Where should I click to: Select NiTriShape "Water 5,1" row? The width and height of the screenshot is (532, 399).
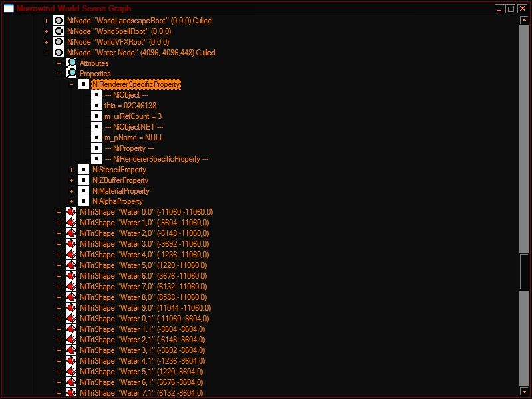point(142,372)
